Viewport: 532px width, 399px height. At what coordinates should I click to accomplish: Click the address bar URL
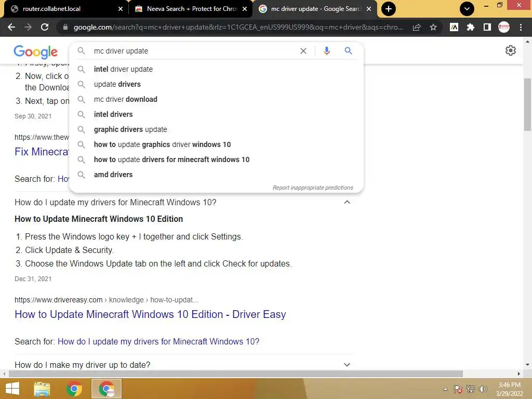point(238,27)
